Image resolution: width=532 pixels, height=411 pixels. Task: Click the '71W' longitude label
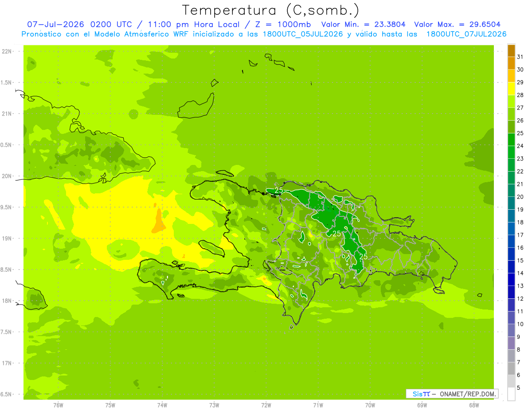coord(318,405)
